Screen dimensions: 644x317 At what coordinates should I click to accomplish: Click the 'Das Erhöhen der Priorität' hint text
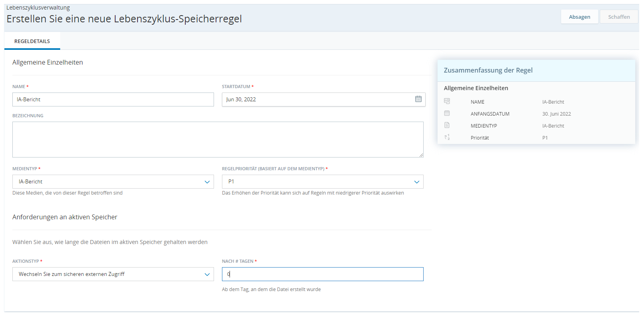(x=313, y=193)
